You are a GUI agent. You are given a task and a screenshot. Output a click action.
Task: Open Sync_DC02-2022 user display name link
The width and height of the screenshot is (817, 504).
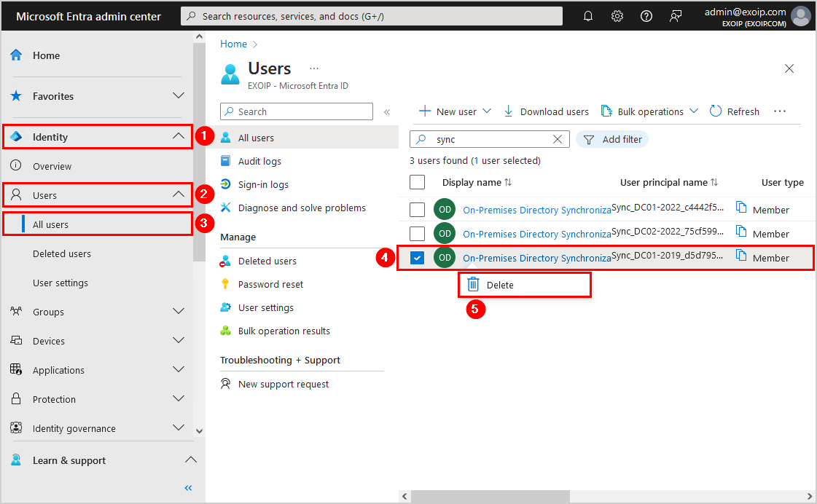point(536,234)
